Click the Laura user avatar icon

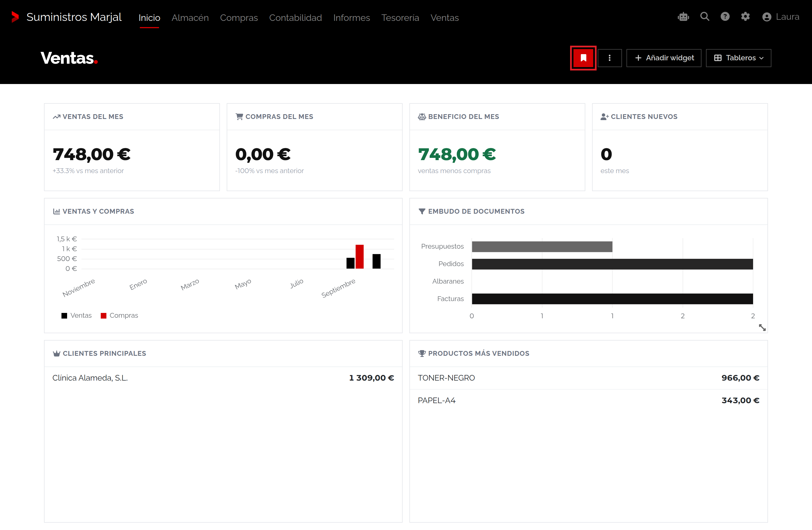[x=767, y=17]
